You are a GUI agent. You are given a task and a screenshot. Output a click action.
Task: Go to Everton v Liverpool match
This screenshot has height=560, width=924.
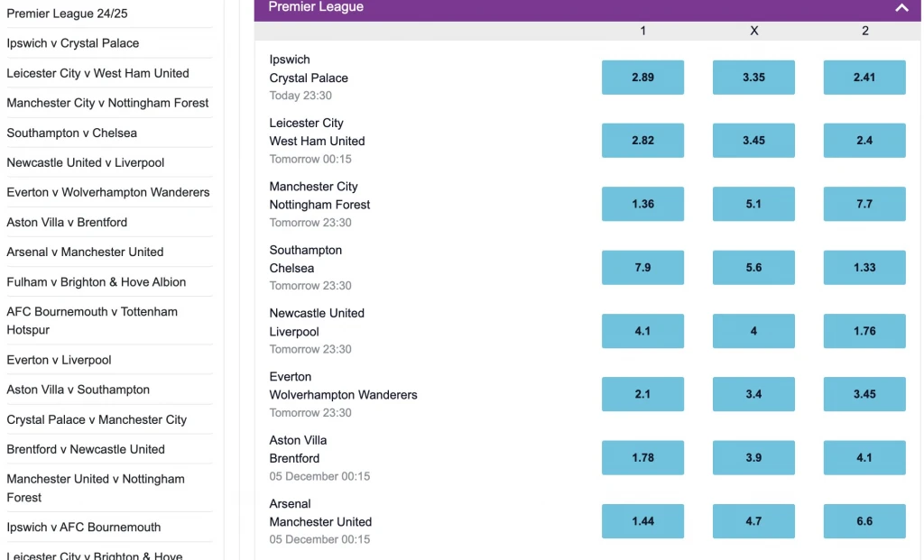click(60, 360)
